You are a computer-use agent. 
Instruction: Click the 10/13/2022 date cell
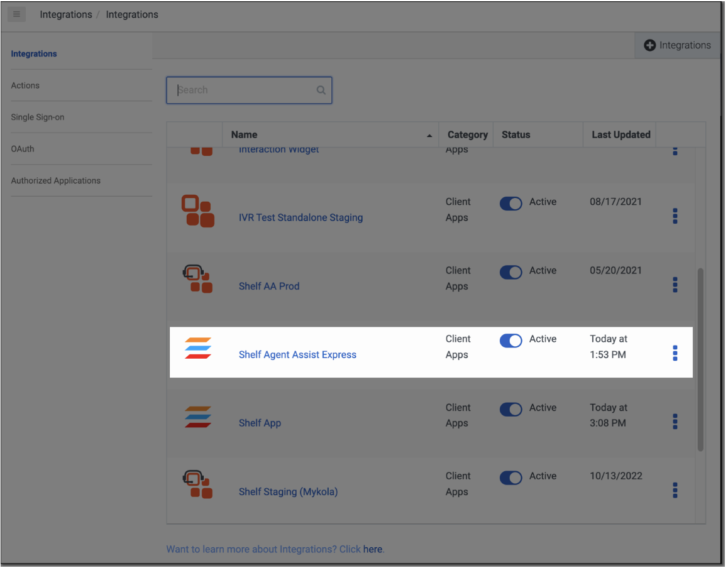(x=616, y=476)
